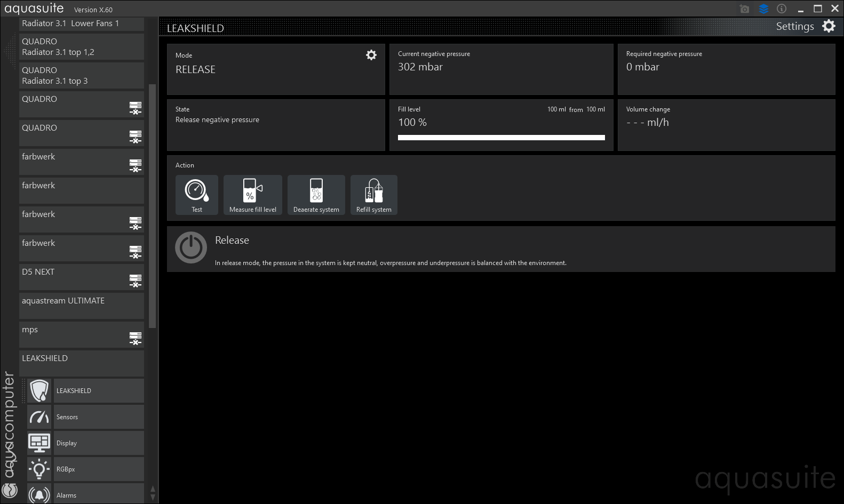Click the sidebar scroll up arrow
This screenshot has width=844, height=504.
pos(153,489)
